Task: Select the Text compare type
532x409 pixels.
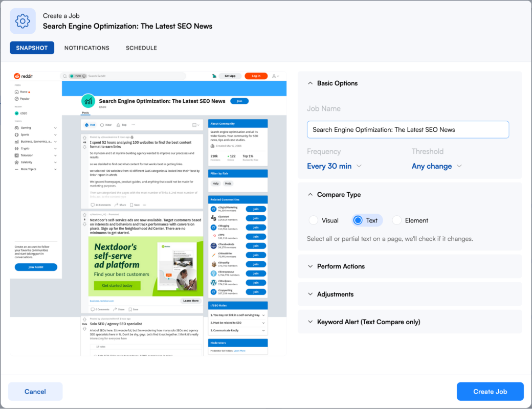Action: click(x=367, y=220)
